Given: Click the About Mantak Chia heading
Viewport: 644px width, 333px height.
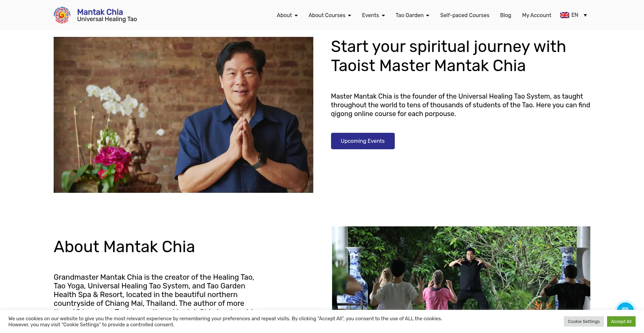Looking at the screenshot, I should coord(124,247).
